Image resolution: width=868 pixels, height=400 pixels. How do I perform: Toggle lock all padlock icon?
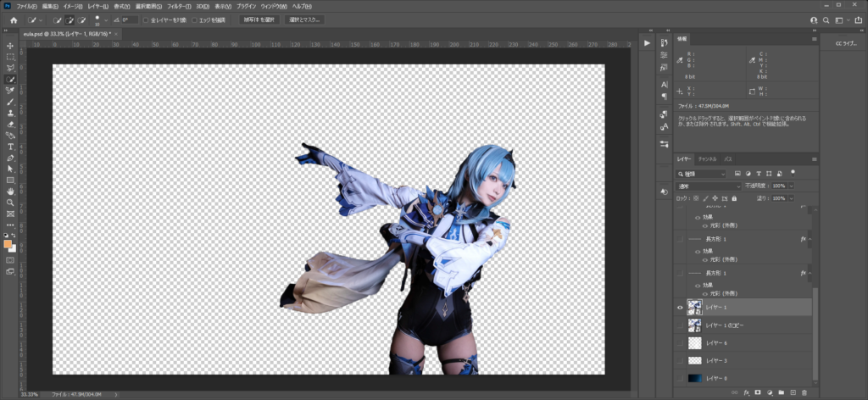pyautogui.click(x=734, y=198)
